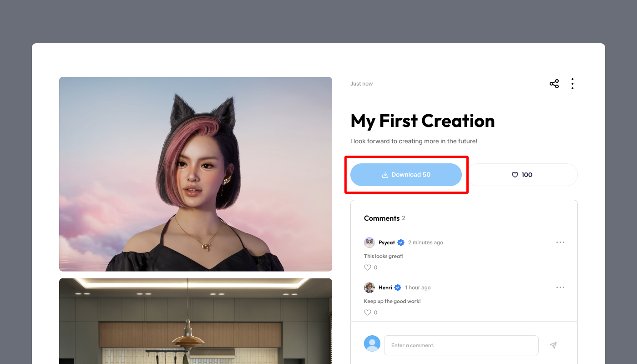Open options for Henri's comment
Image resolution: width=637 pixels, height=364 pixels.
pos(560,288)
